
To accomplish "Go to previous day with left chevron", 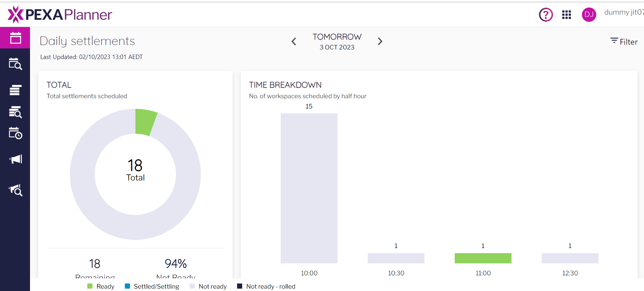I will click(294, 42).
